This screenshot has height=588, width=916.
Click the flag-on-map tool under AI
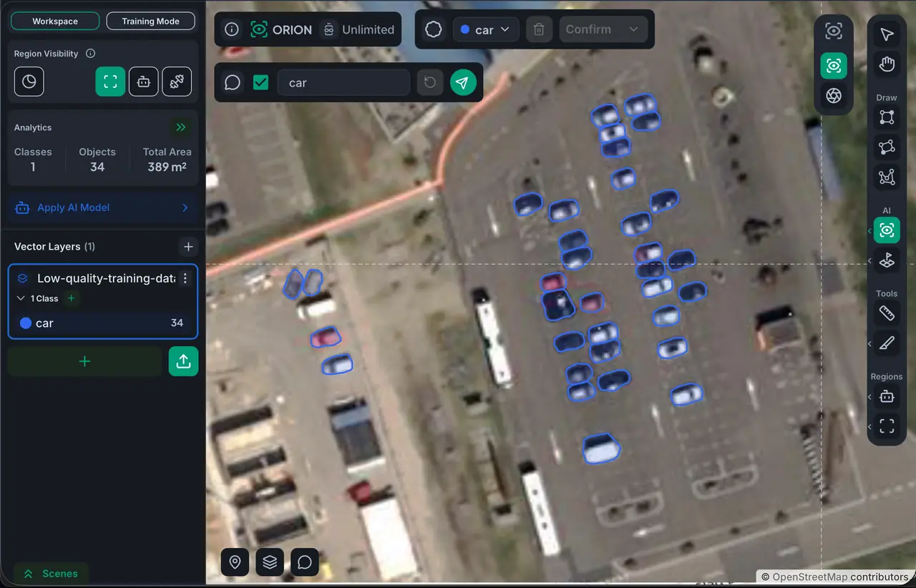tap(887, 260)
